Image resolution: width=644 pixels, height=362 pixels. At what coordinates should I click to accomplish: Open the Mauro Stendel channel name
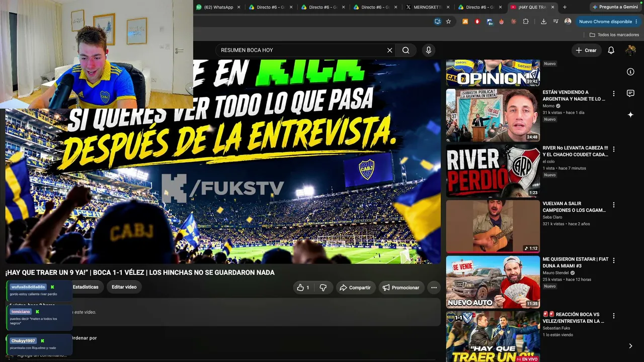pyautogui.click(x=556, y=273)
